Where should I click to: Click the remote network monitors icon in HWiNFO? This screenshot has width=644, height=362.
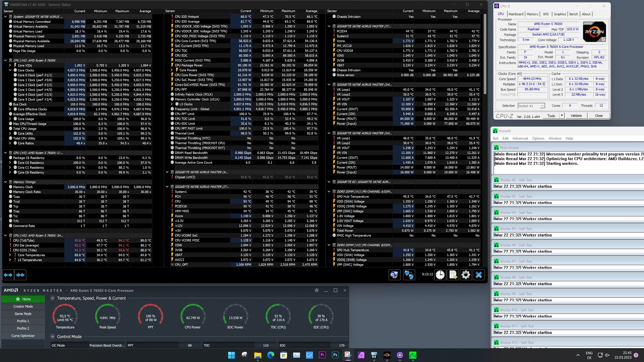point(409,275)
